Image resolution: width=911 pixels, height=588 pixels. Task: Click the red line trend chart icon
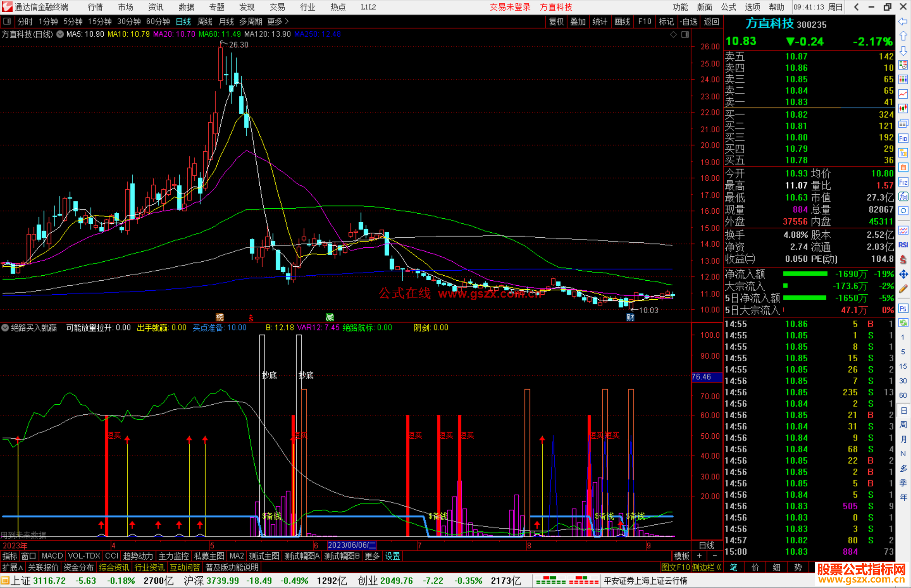(903, 94)
